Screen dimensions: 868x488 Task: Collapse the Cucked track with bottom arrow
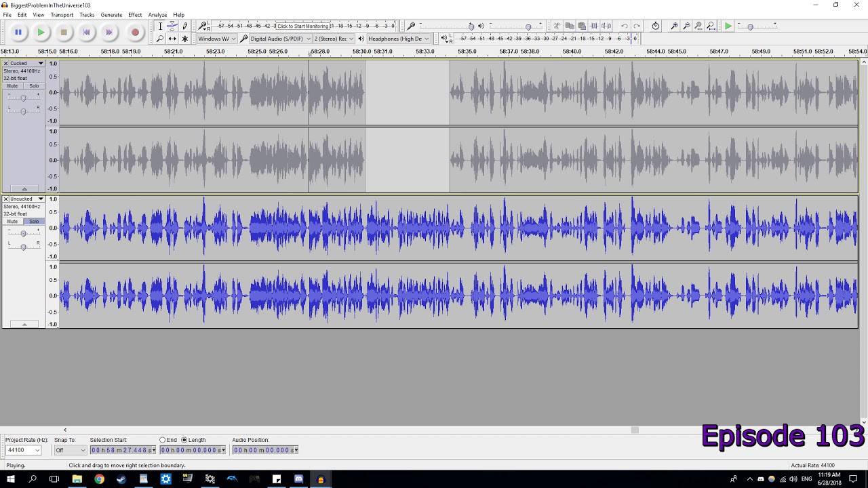(x=24, y=189)
